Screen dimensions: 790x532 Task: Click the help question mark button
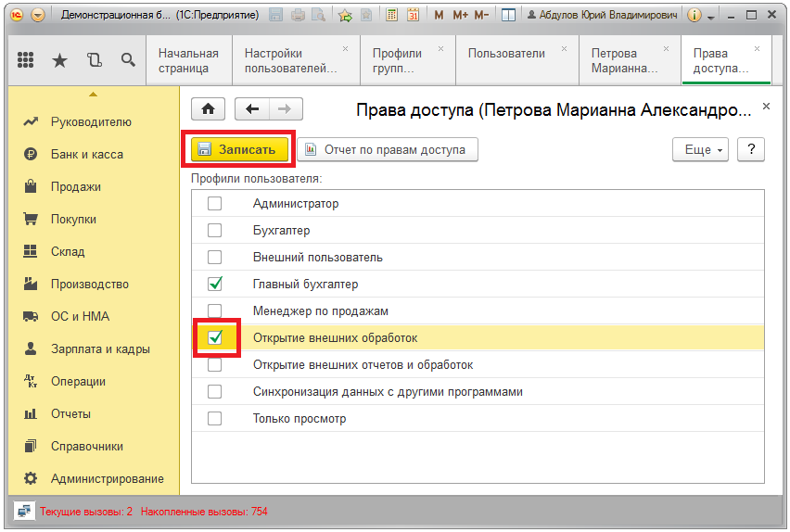coord(750,150)
